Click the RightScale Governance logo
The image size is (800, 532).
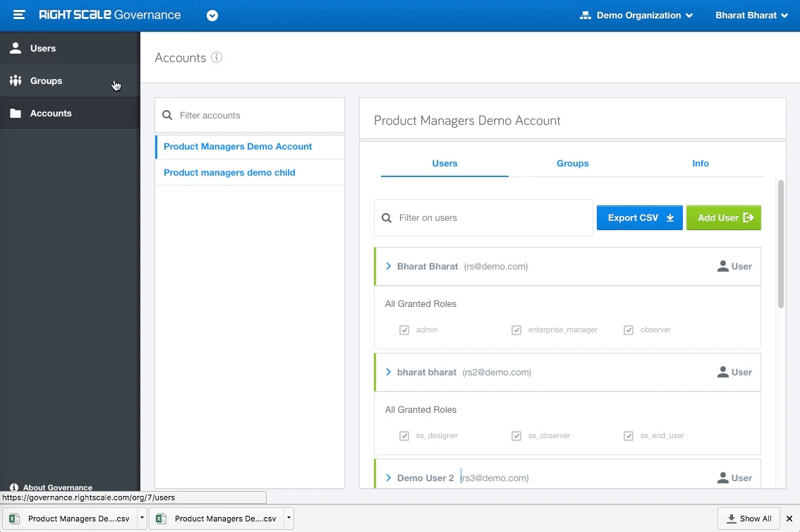(109, 15)
